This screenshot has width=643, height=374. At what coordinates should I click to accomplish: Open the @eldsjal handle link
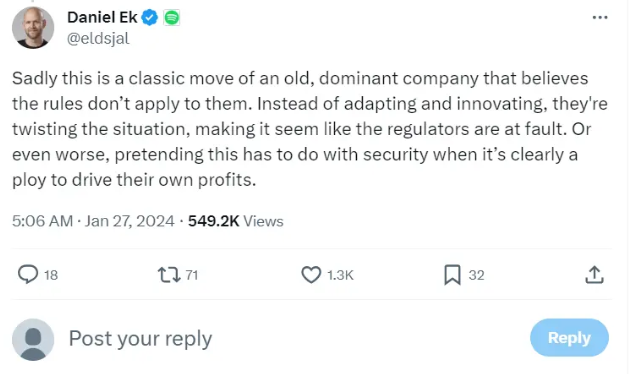98,39
